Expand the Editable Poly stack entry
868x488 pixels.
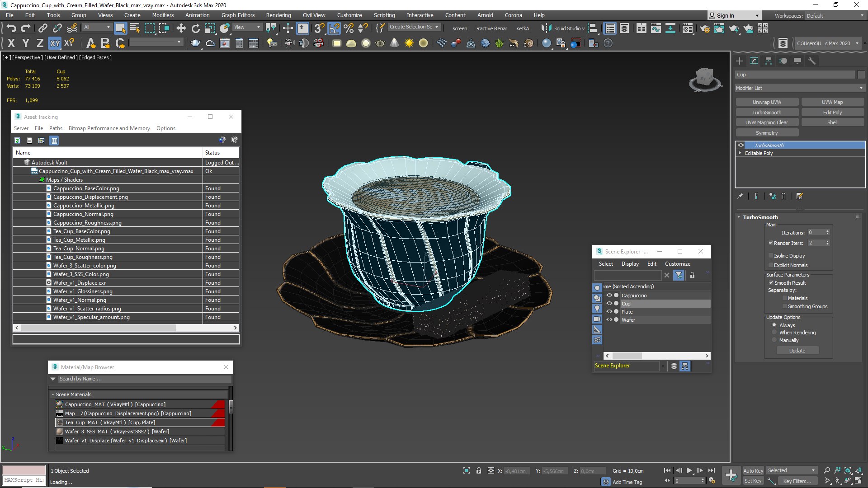click(x=740, y=153)
